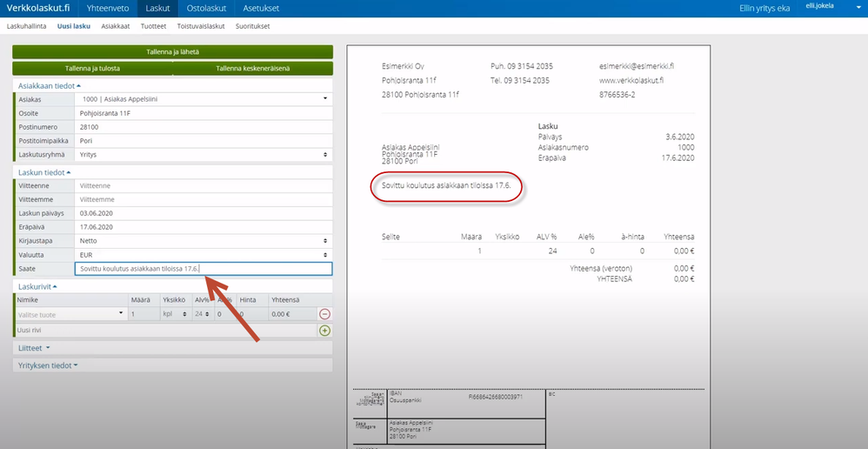Screen dimensions: 868x449
Task: Click Tallenna keskeneräisenä button
Action: [253, 68]
